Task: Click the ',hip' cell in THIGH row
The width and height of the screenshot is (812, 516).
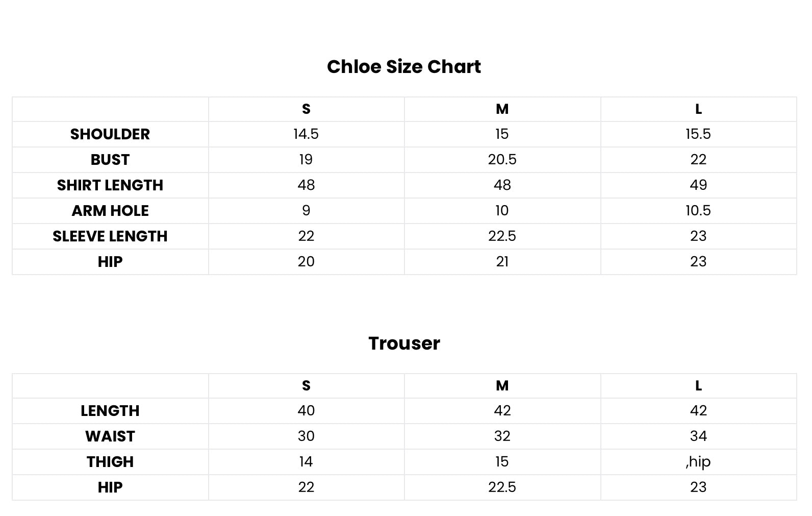Action: pos(698,462)
